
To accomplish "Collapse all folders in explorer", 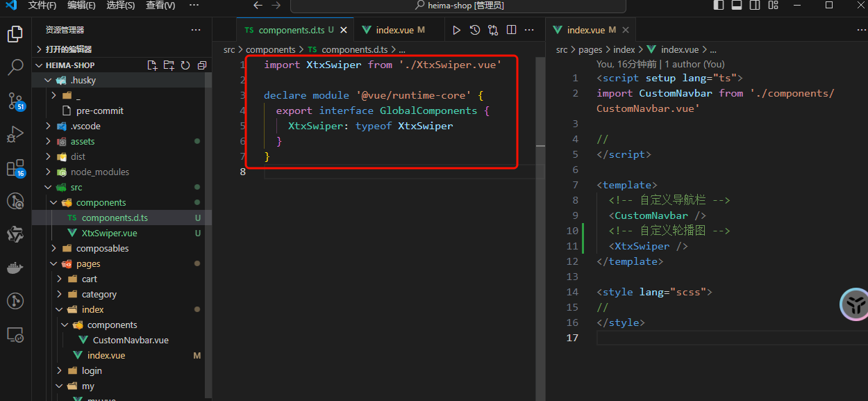I will (201, 65).
